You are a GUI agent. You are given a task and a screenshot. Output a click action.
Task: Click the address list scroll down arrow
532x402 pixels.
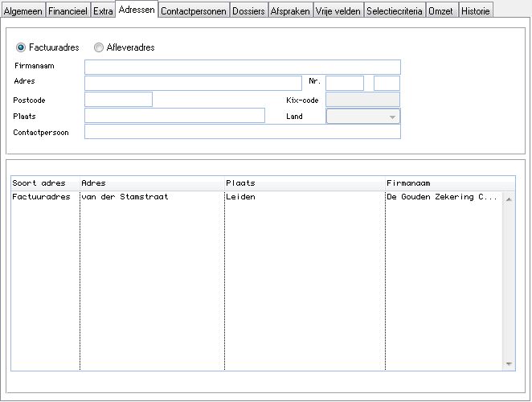[509, 364]
